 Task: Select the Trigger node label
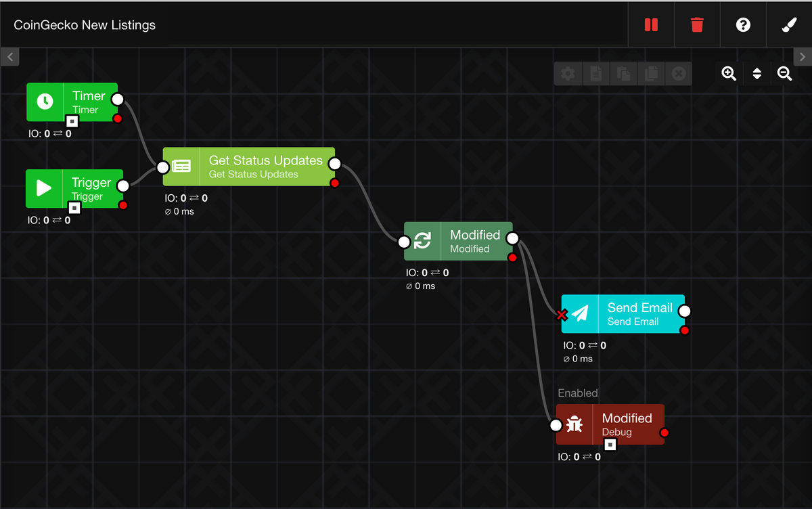click(x=91, y=183)
